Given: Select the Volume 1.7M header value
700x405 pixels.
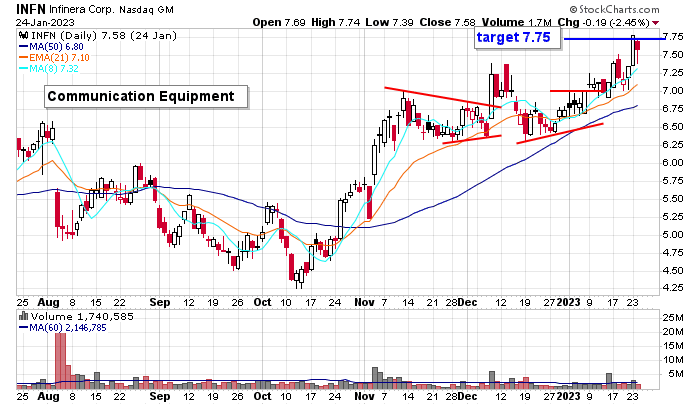Looking at the screenshot, I should pos(516,22).
